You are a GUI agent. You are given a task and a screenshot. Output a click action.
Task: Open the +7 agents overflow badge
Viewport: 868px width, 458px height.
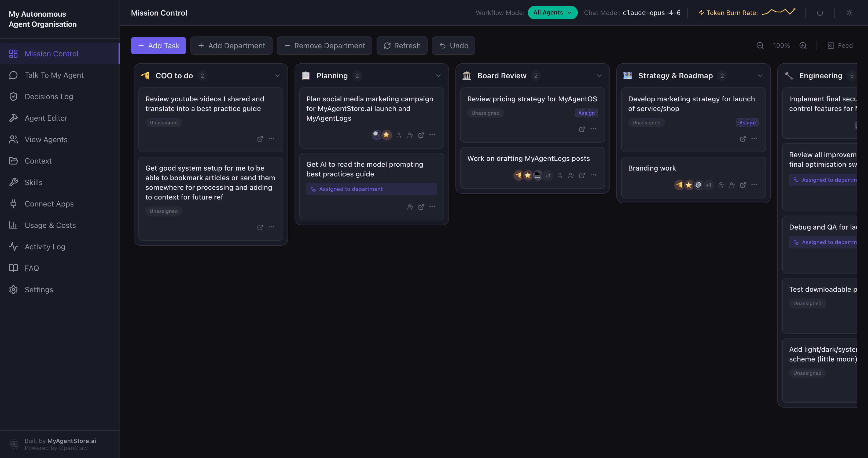547,175
